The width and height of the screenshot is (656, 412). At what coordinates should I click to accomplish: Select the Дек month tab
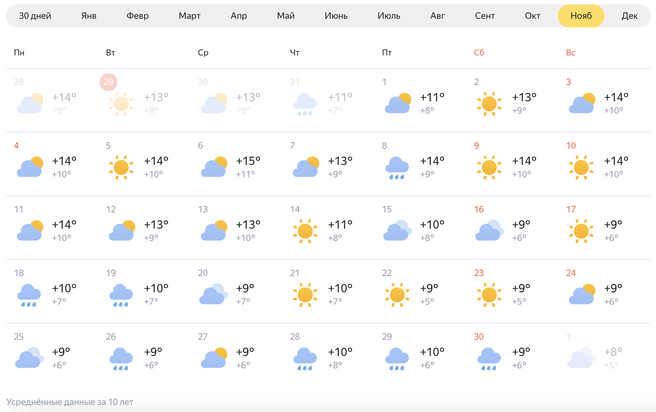pyautogui.click(x=629, y=16)
